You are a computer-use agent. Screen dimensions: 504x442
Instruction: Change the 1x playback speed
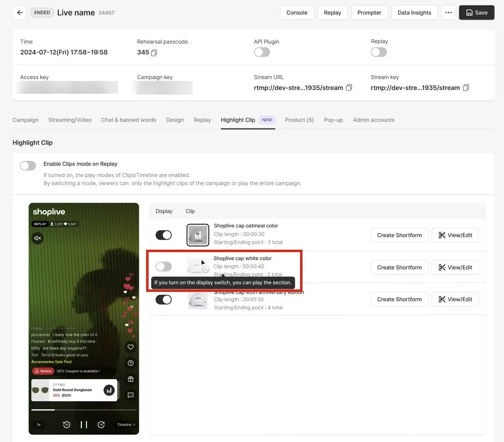tap(39, 425)
